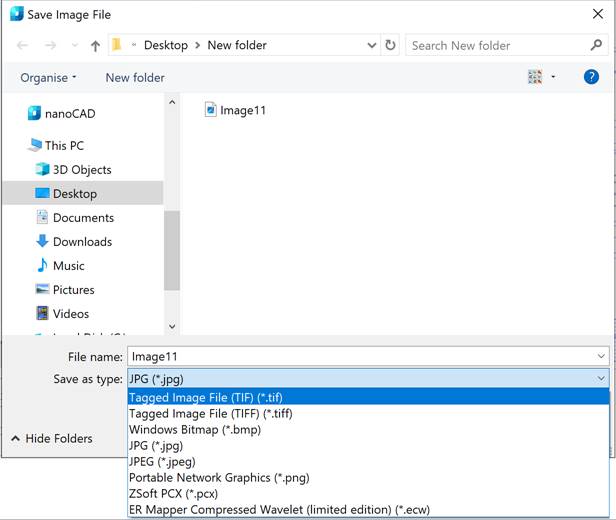
Task: Collapse folders with Hide Folders
Action: coord(52,438)
